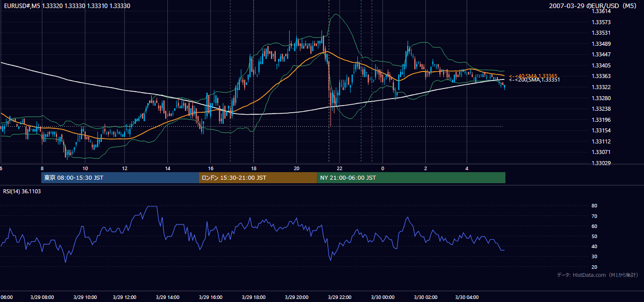Click the 2007-03-29 EUR/USD (M5) chart heading
Screen dimensions: 644x302
[x=593, y=6]
